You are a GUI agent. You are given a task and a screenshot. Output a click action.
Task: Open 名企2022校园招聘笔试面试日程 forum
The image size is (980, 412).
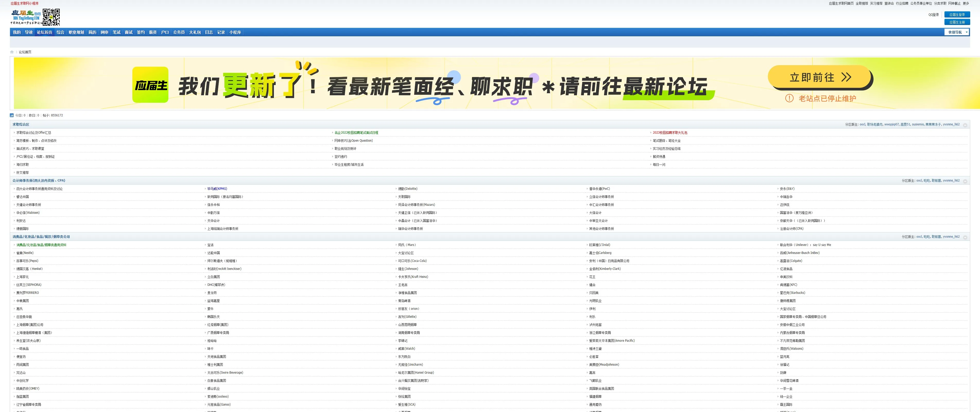point(356,133)
